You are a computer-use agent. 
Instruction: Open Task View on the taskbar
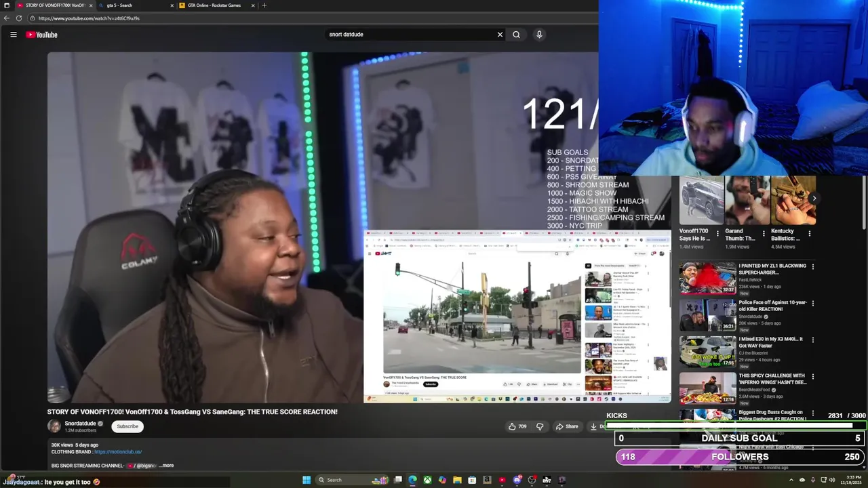[x=398, y=480]
